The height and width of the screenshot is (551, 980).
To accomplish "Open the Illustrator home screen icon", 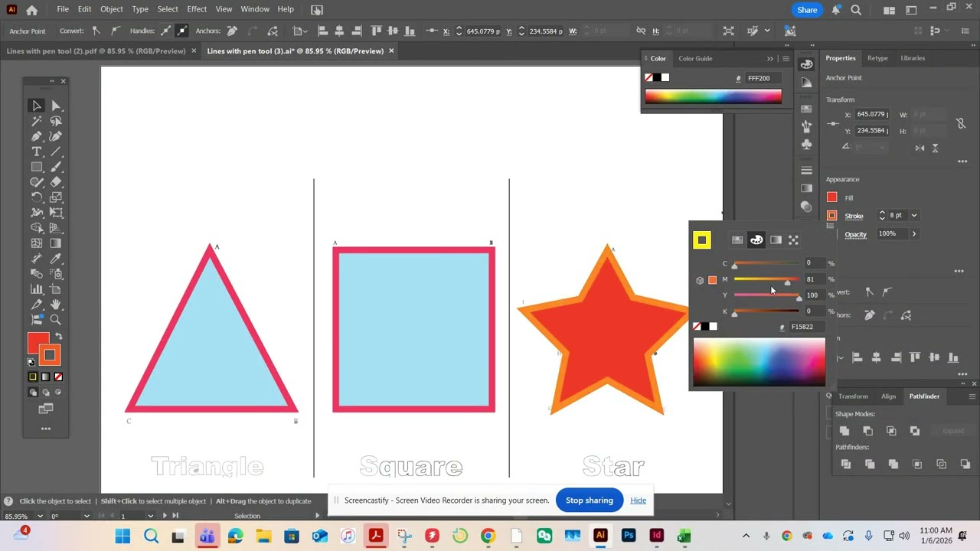I will coord(31,10).
